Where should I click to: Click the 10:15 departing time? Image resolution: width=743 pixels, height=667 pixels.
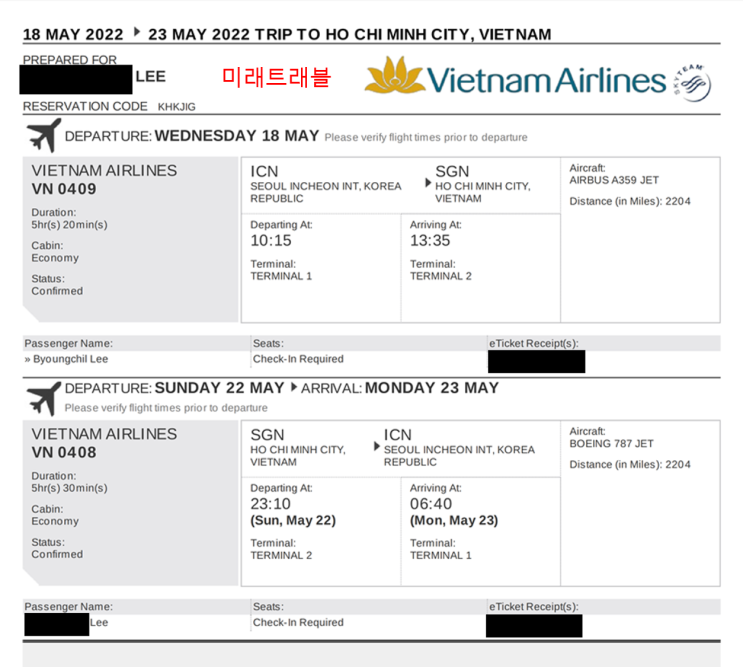(x=270, y=241)
